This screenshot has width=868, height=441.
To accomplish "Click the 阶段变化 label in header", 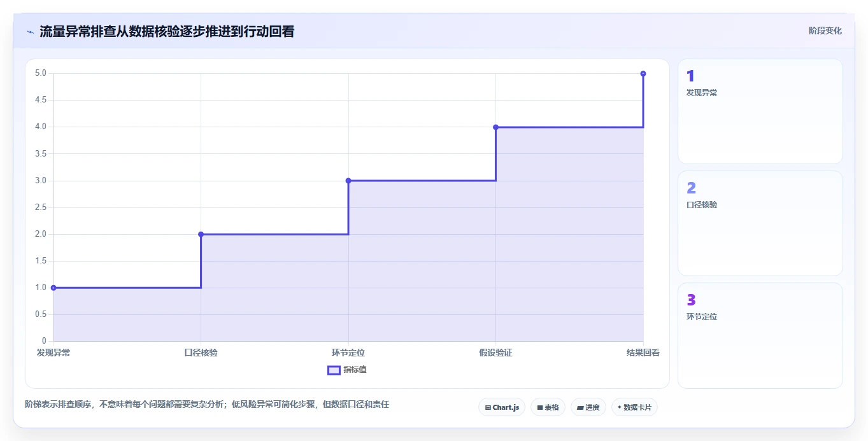I will coord(825,31).
